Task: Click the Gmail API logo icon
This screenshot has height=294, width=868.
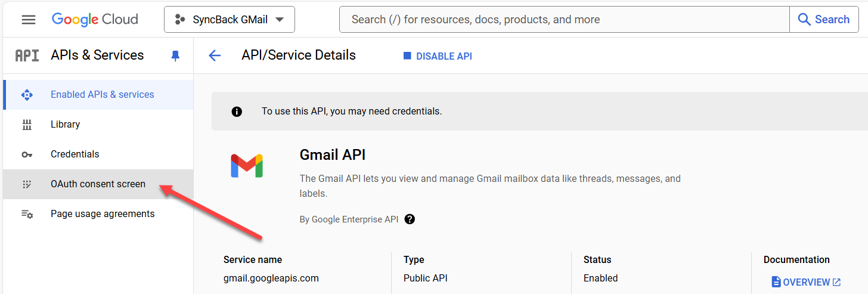Action: [247, 166]
